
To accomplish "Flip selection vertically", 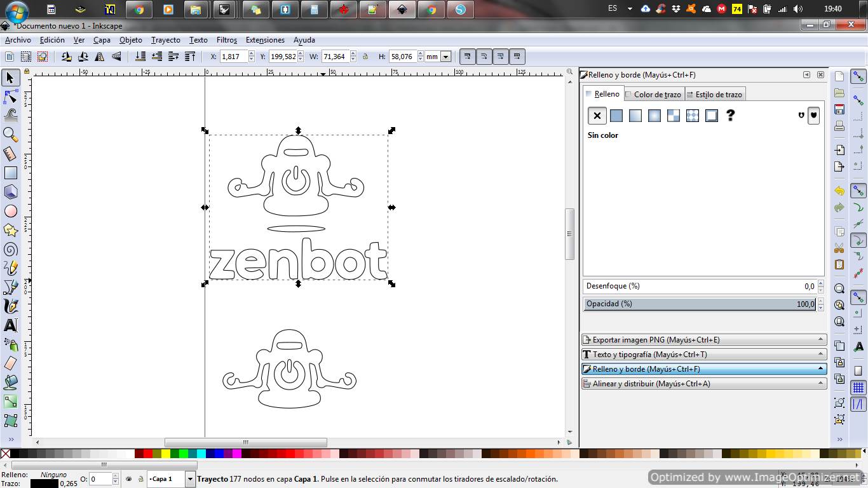I will [116, 57].
